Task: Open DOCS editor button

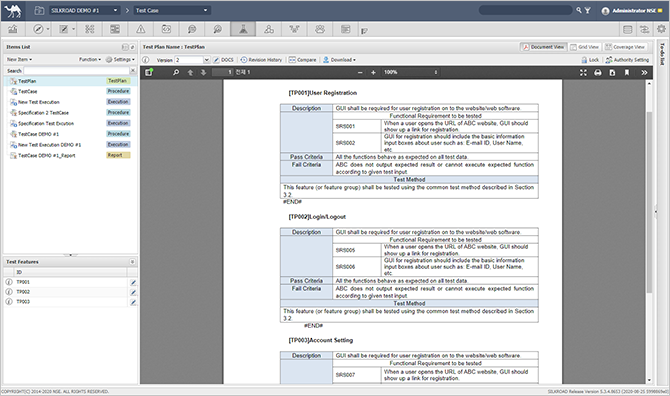Action: pos(223,60)
